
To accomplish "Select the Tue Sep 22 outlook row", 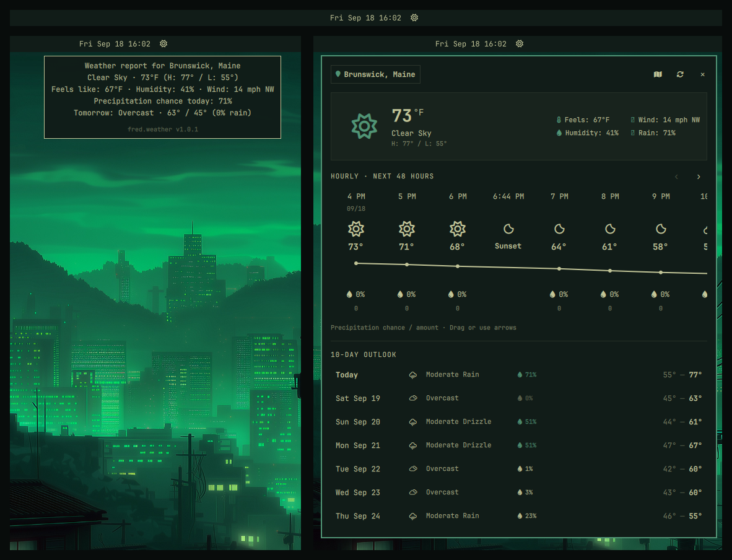I will [519, 469].
